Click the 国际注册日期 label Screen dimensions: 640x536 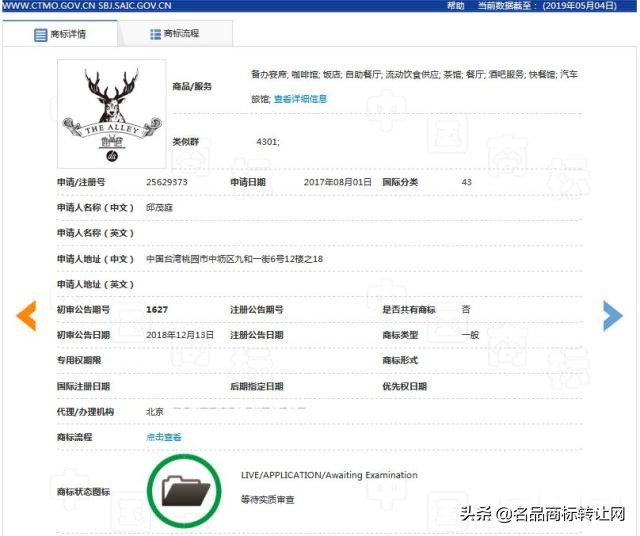pyautogui.click(x=83, y=386)
